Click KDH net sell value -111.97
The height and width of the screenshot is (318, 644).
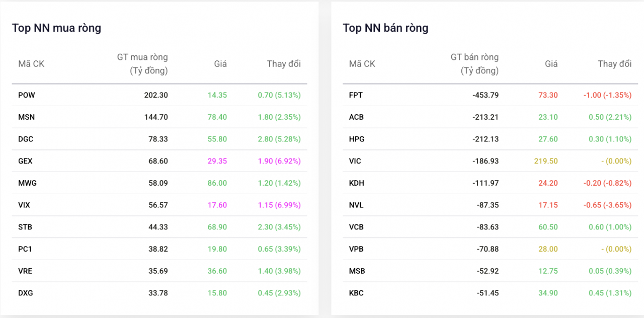pyautogui.click(x=486, y=183)
